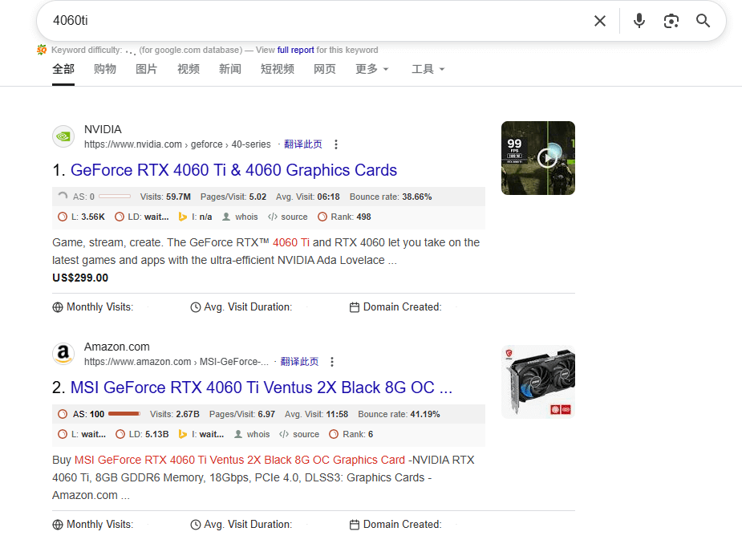Viewport: 742px width, 560px height.
Task: Open the full report keyword link
Action: [x=295, y=50]
